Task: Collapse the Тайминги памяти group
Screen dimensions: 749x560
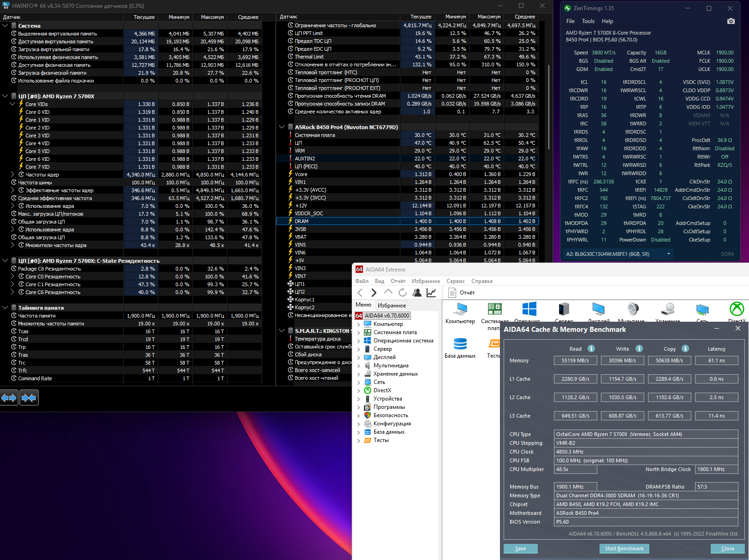Action: (x=5, y=307)
